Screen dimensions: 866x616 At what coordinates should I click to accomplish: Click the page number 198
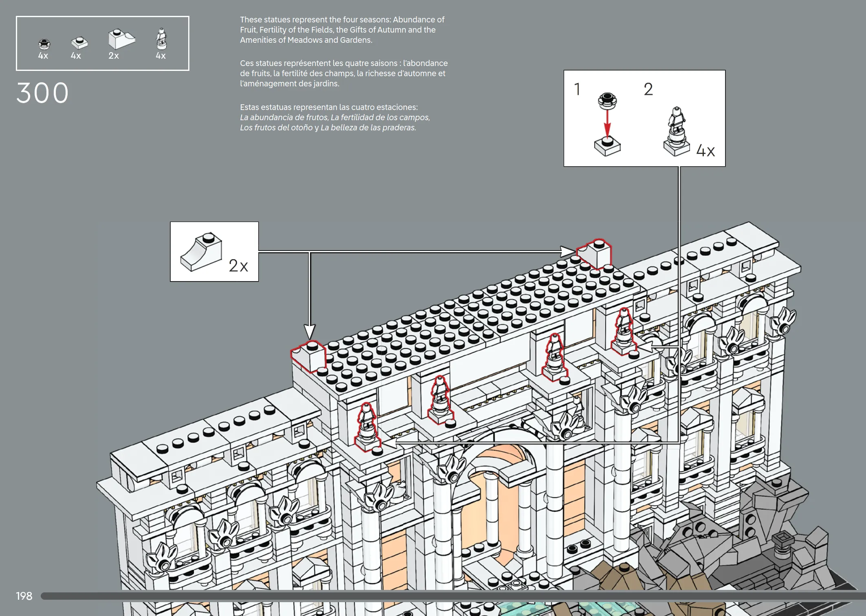click(x=24, y=596)
